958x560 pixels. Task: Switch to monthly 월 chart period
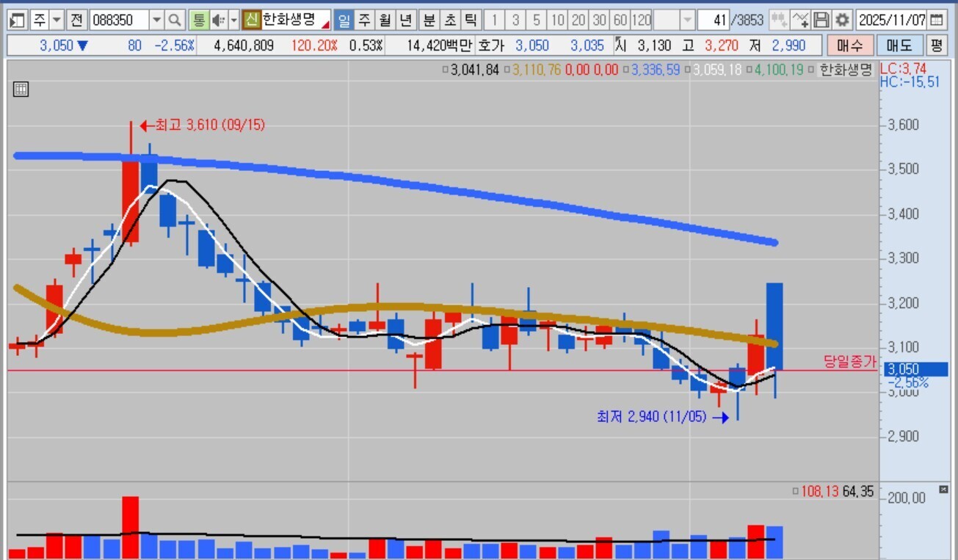point(384,20)
